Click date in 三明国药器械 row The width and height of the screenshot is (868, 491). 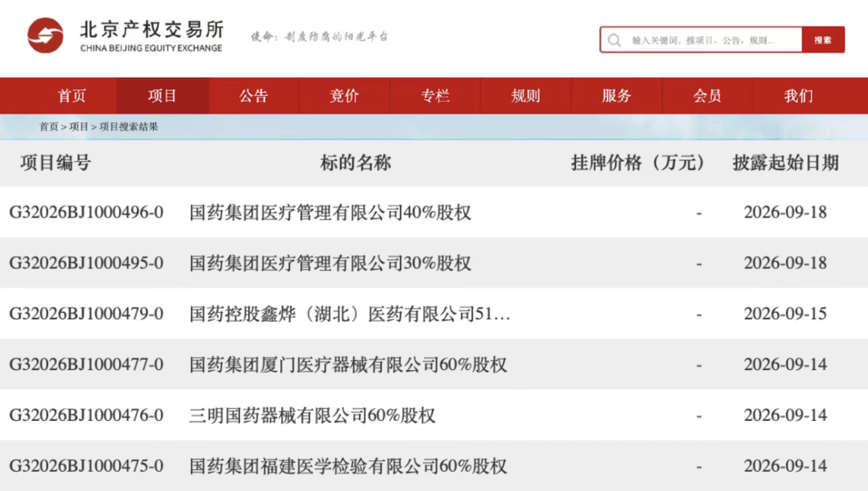(x=786, y=415)
